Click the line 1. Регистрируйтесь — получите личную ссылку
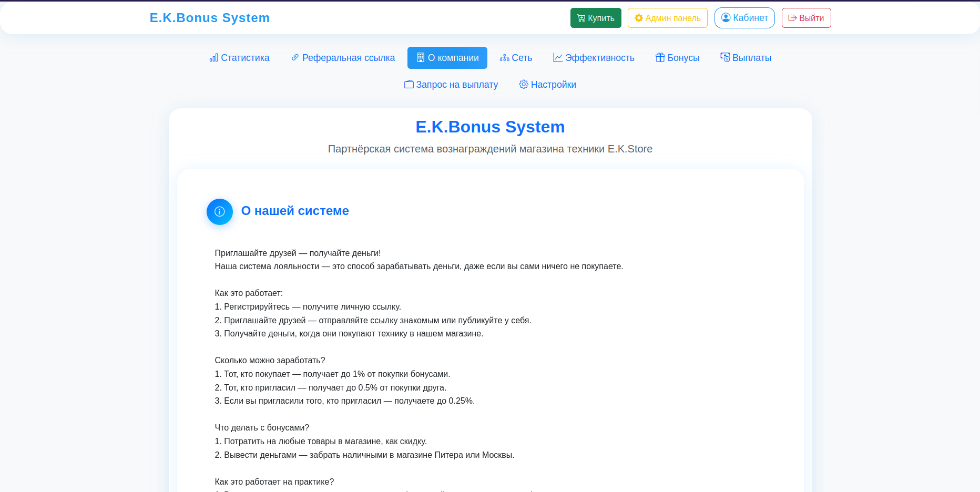Screen dimensions: 980x492 308,307
